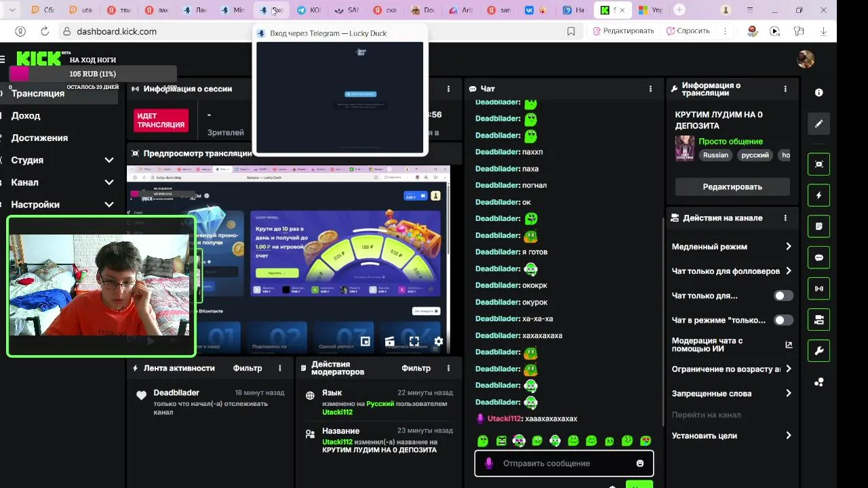
Task: Open activity feed three-dot menu
Action: [279, 368]
